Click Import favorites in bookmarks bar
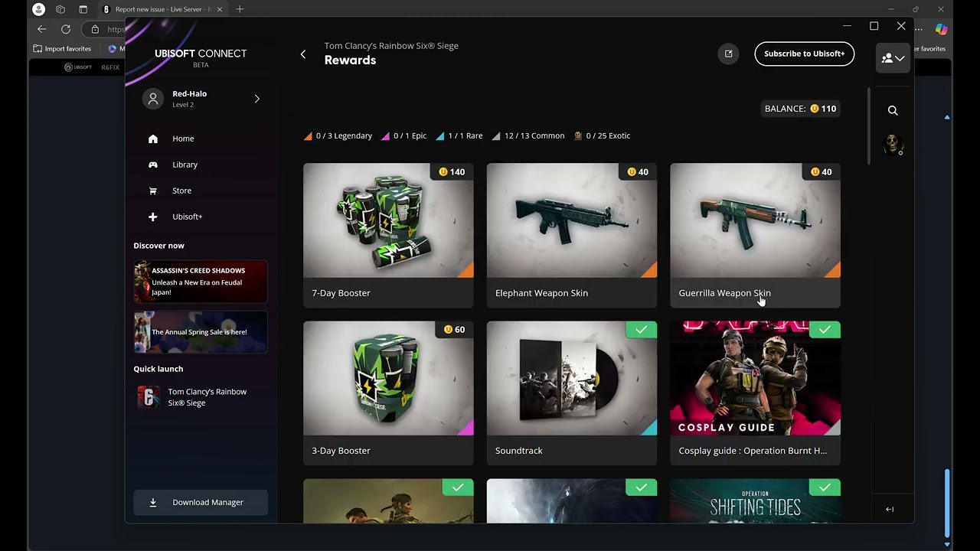This screenshot has height=551, width=980. pos(62,48)
